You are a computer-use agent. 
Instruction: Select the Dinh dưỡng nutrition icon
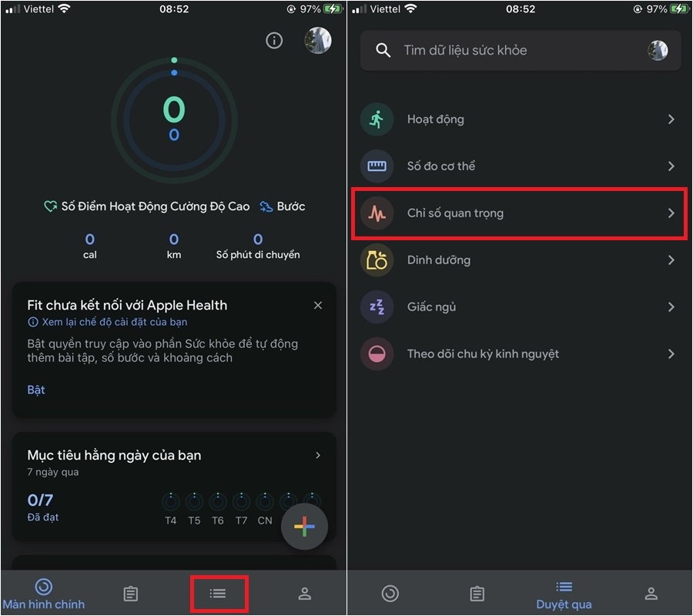pyautogui.click(x=377, y=260)
